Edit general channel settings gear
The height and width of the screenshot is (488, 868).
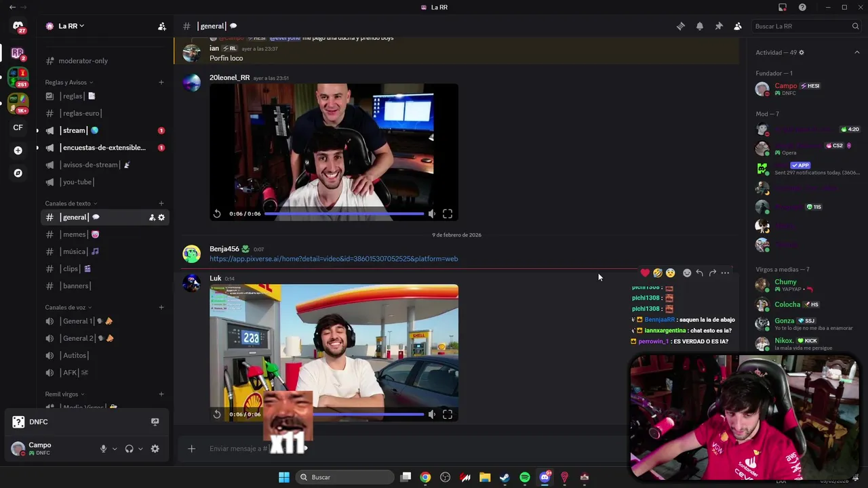tap(161, 218)
